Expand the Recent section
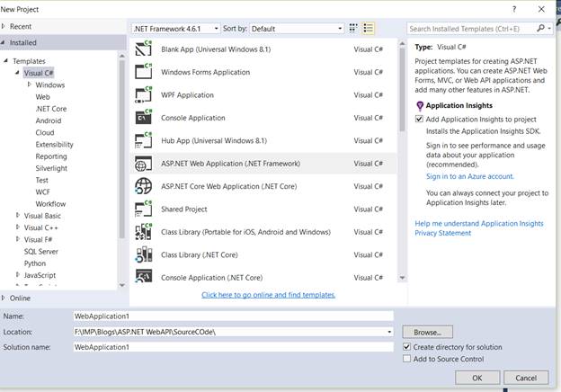 click(x=4, y=26)
